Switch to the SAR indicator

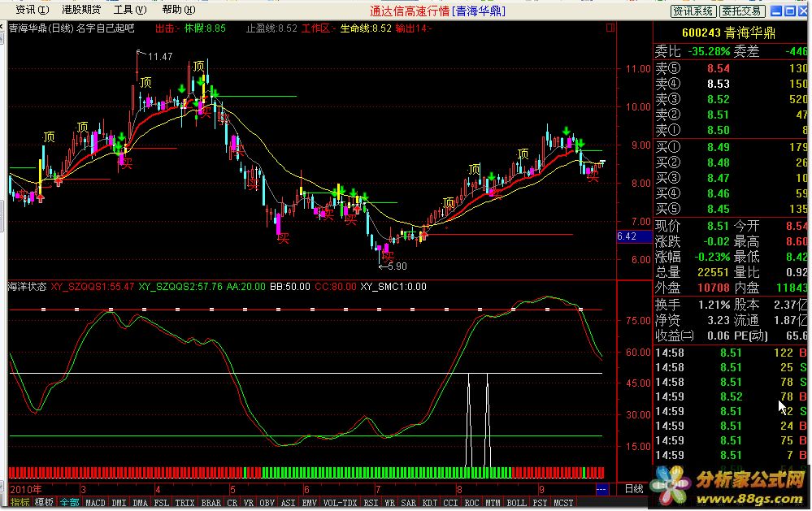(x=409, y=503)
